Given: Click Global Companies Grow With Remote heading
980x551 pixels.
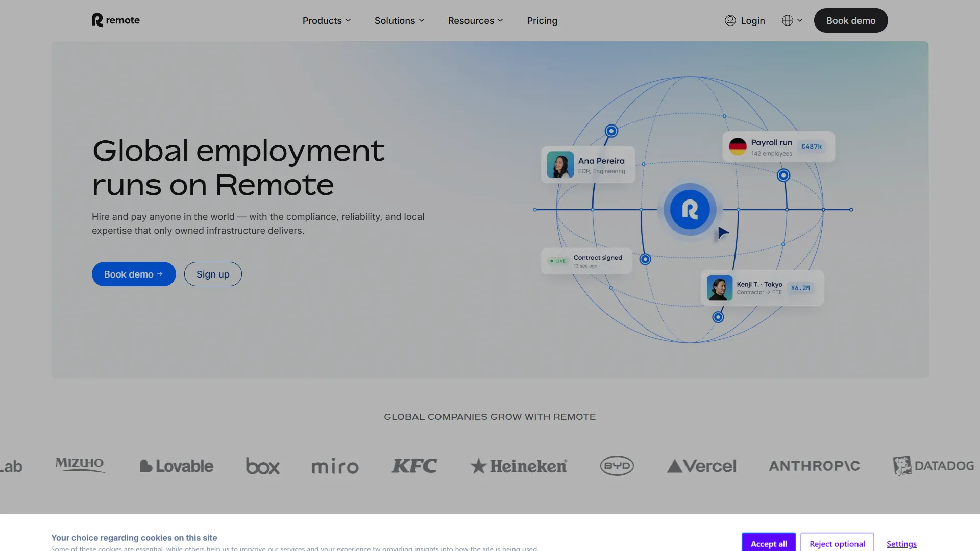Looking at the screenshot, I should tap(490, 417).
